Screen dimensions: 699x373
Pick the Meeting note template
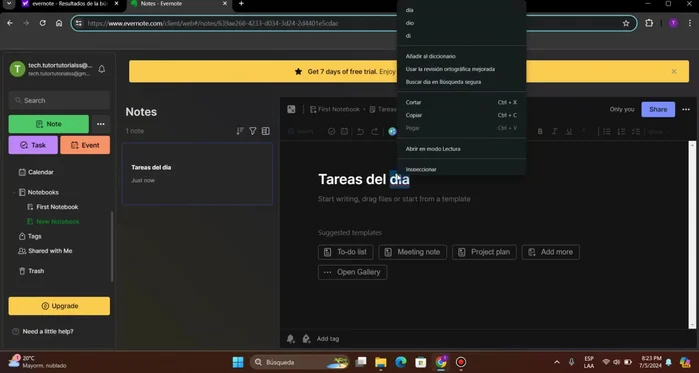(x=412, y=252)
